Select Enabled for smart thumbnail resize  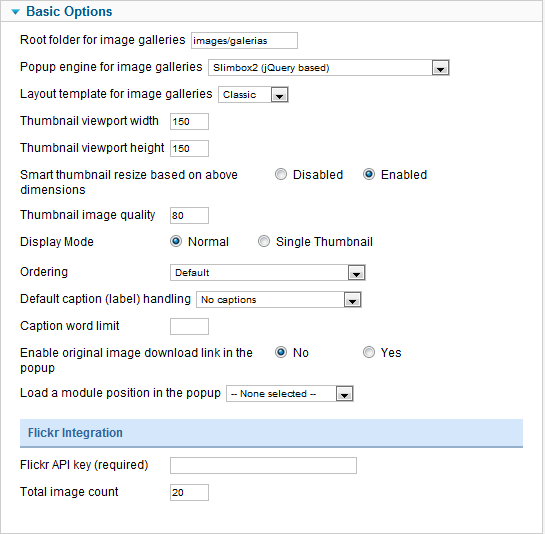click(369, 174)
